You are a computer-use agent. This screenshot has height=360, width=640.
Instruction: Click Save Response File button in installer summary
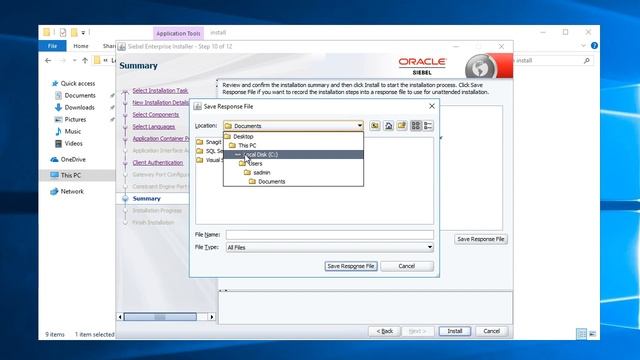(481, 239)
